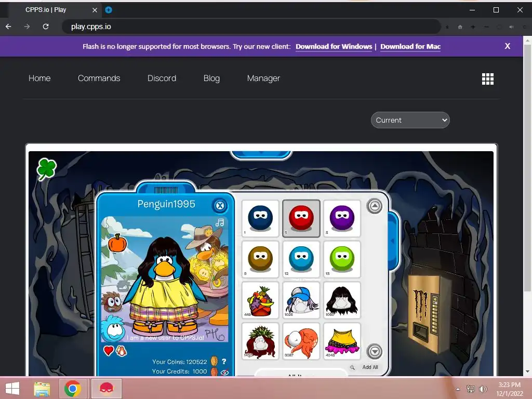532x399 pixels.
Task: Open the Blog menu item
Action: pos(211,78)
